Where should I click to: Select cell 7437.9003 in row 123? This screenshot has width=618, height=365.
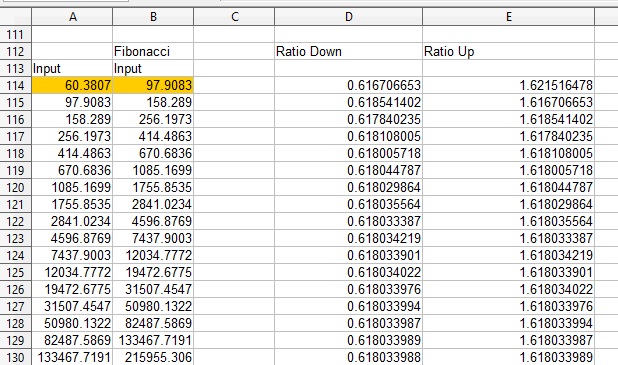point(153,238)
